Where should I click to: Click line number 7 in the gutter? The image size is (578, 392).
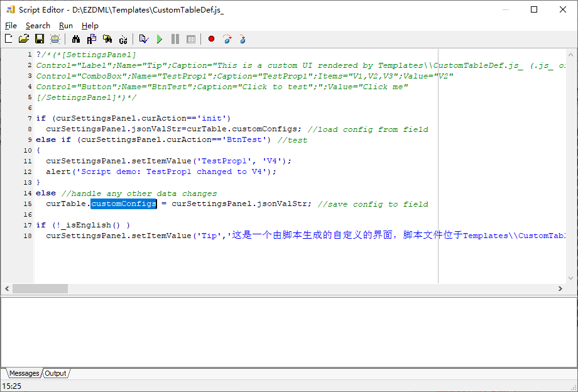click(30, 118)
